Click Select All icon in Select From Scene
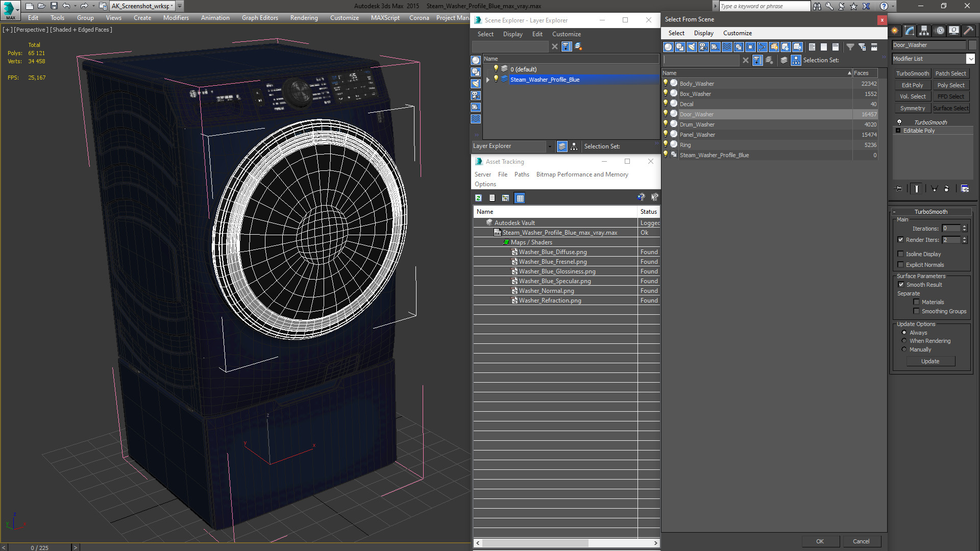Screen dimensions: 980x551 (x=812, y=47)
